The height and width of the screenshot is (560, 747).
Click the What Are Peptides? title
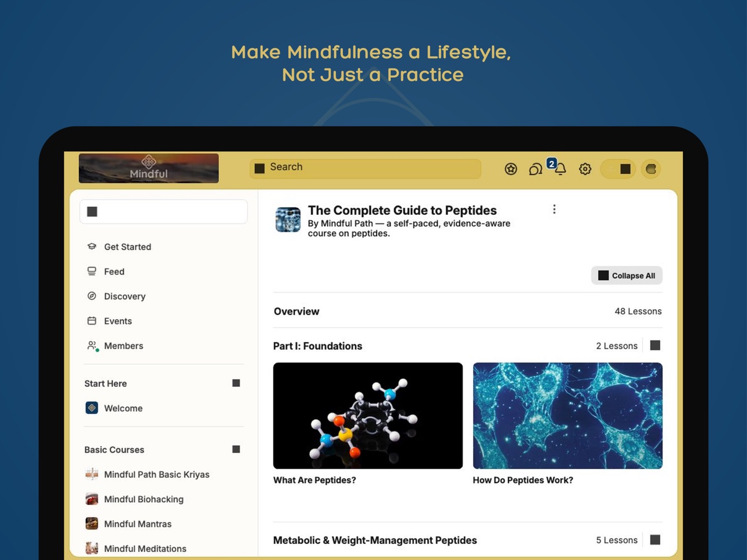314,480
